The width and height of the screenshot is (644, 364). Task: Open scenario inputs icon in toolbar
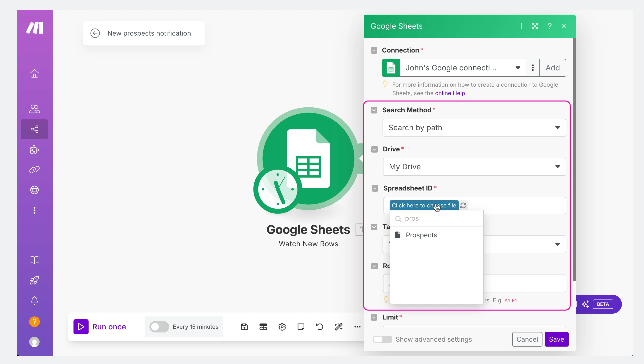263,327
